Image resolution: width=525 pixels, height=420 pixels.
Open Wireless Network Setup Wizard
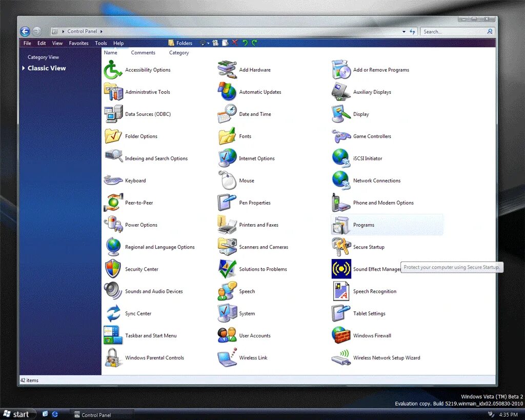376,357
